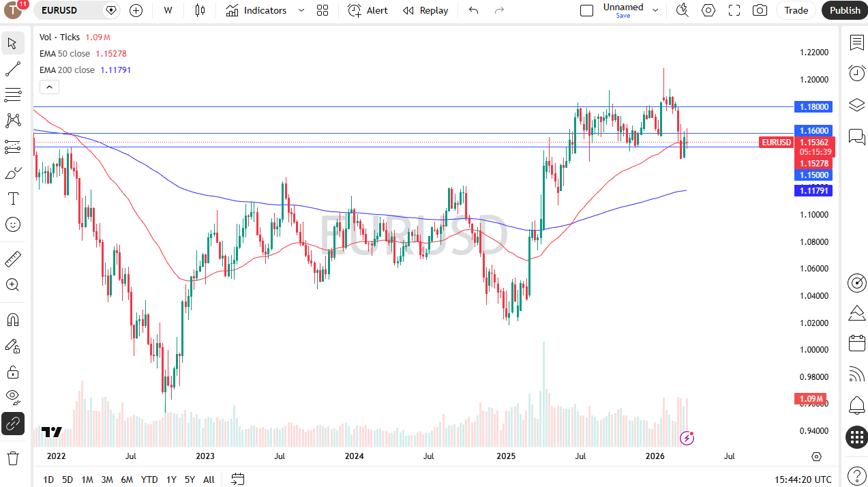Select the trend line drawing tool
Image resolution: width=868 pixels, height=487 pixels.
point(12,69)
